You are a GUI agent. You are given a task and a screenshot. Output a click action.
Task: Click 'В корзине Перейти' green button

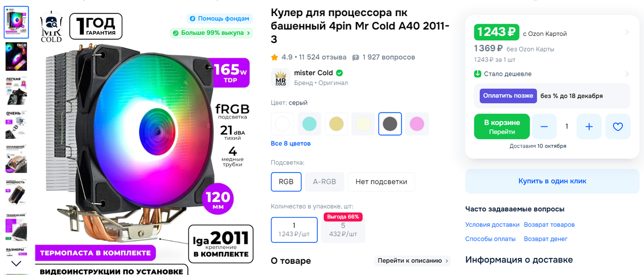click(x=502, y=127)
